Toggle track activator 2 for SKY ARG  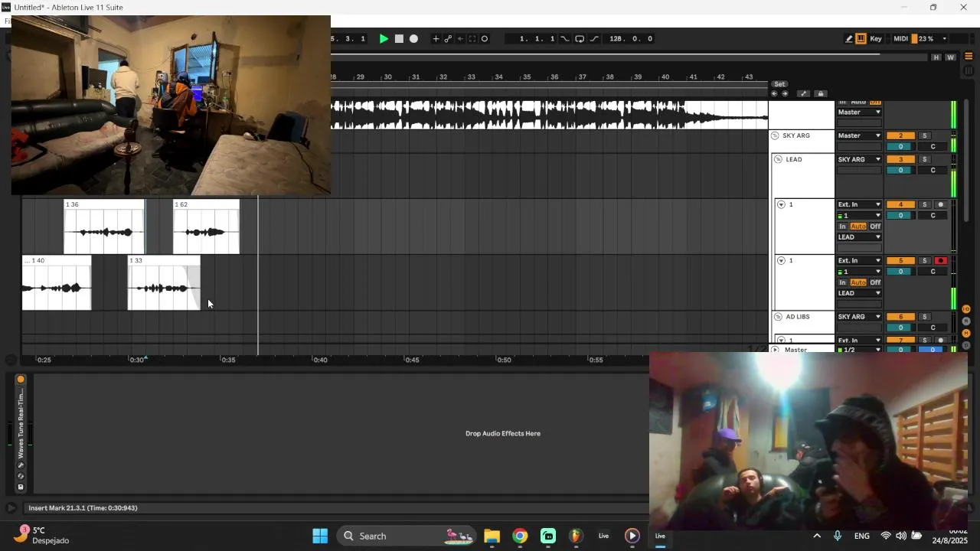pos(900,136)
